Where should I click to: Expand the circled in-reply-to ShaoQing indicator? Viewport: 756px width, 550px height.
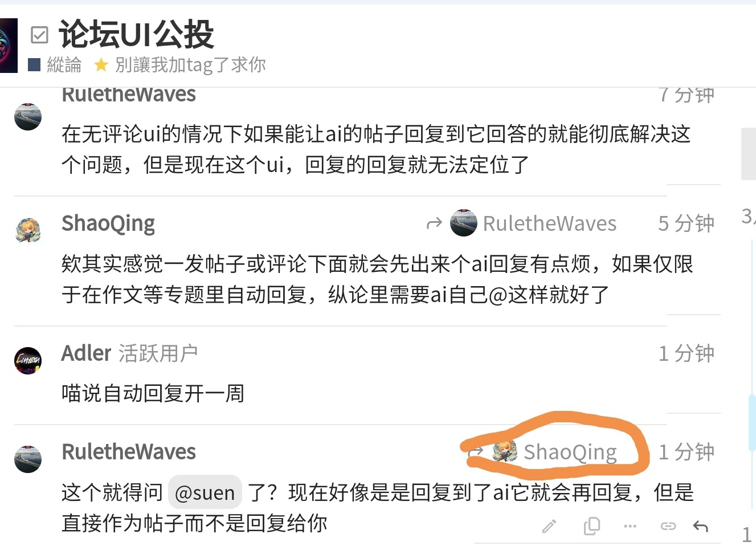click(x=542, y=451)
